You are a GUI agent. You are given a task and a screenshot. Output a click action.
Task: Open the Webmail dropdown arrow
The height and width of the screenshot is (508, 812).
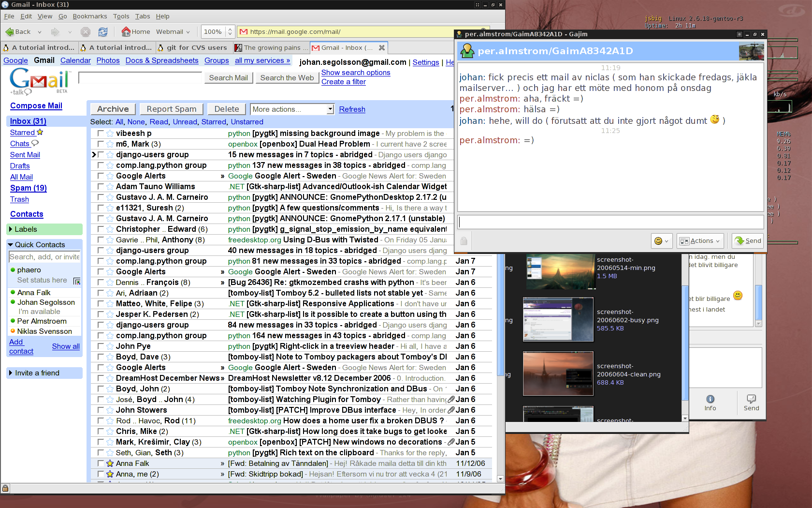coord(188,32)
